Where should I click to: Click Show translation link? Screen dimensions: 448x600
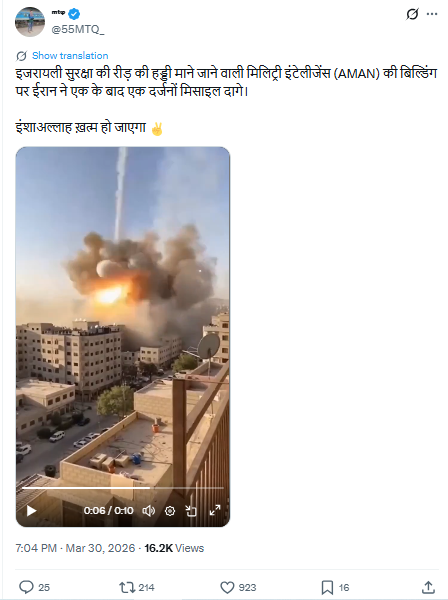[x=70, y=55]
